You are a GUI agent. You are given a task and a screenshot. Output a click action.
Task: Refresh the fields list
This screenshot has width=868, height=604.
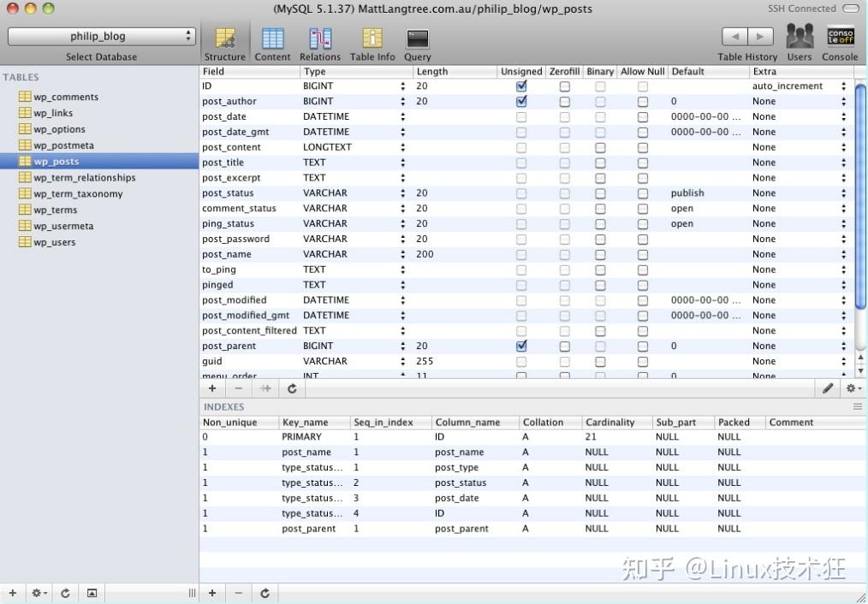[292, 388]
